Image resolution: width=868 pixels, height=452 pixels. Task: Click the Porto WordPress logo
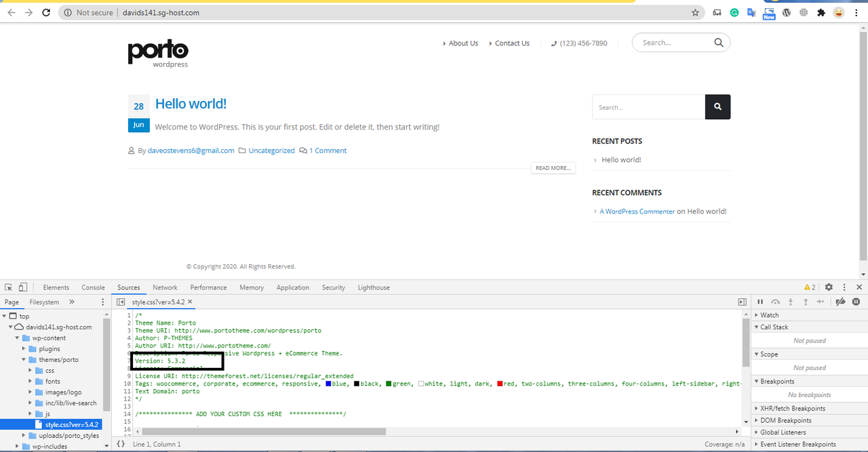coord(158,54)
